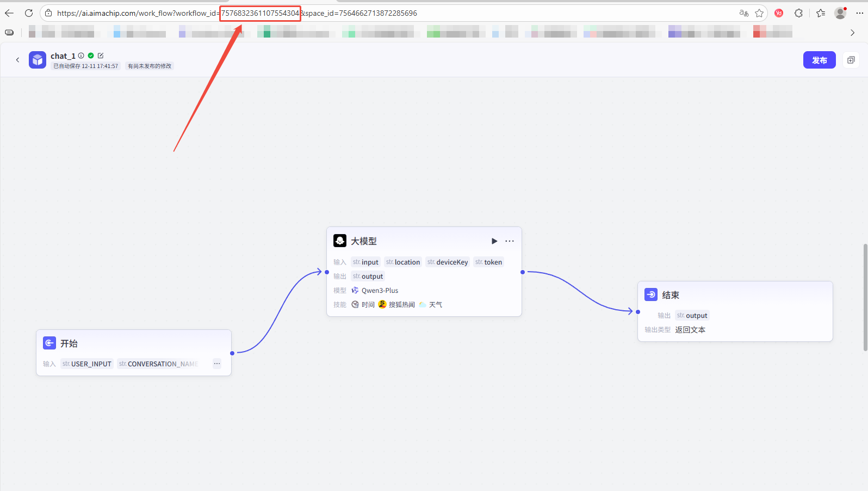Expand hidden inputs on the 开始 node

click(217, 364)
